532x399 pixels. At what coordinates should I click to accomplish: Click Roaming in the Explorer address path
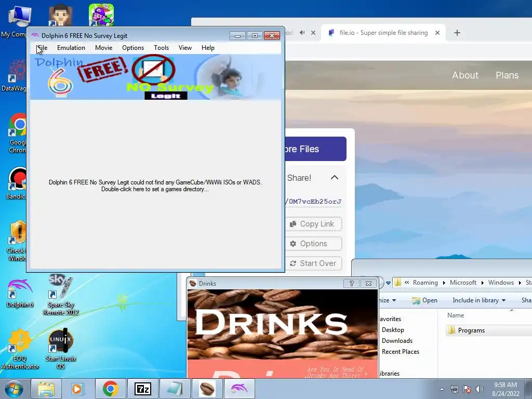click(425, 283)
